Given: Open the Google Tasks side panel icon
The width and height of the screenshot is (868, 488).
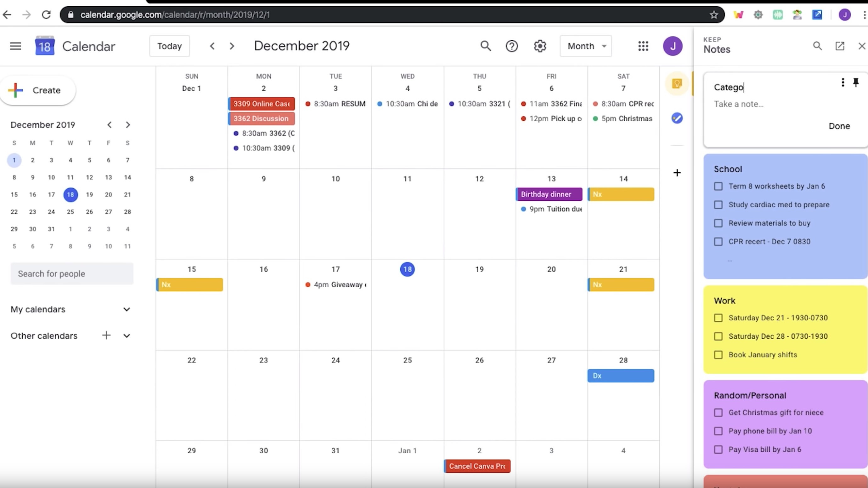Looking at the screenshot, I should (677, 118).
